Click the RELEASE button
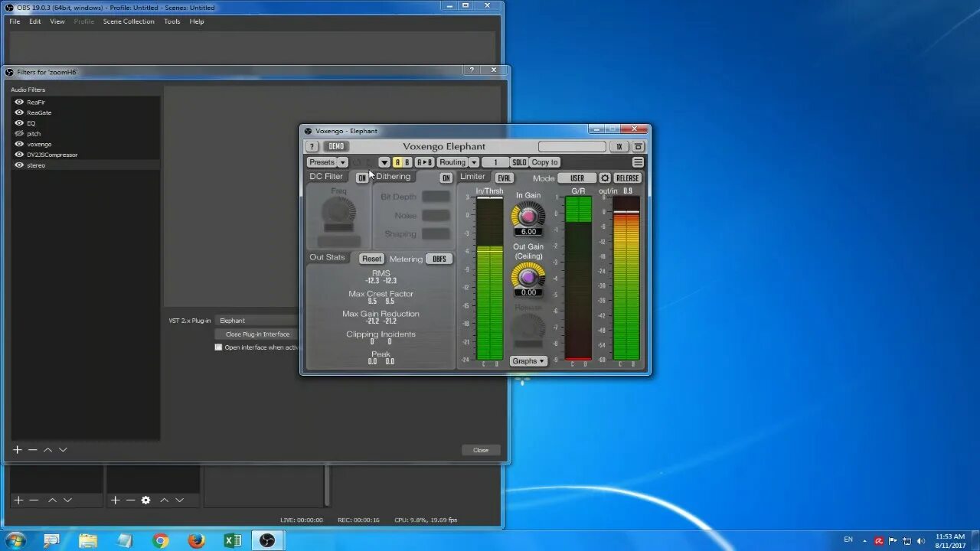The image size is (980, 551). click(x=627, y=178)
